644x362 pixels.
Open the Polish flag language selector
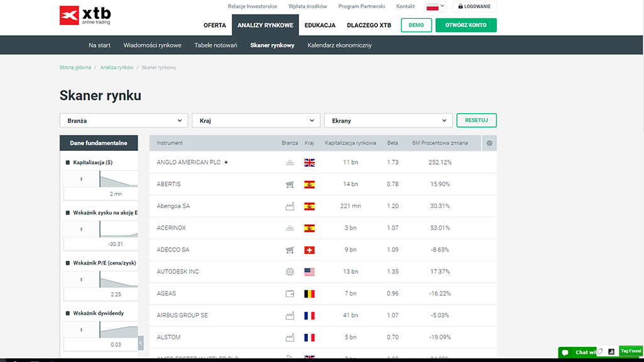[435, 7]
